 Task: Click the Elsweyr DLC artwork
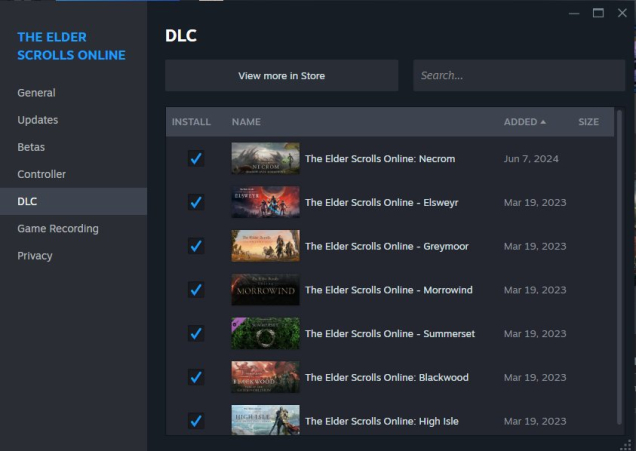(265, 202)
